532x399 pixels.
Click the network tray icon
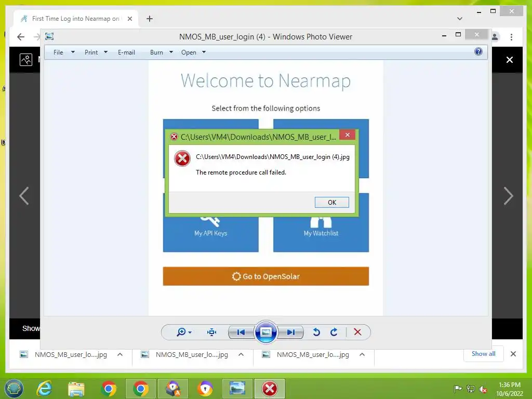471,389
